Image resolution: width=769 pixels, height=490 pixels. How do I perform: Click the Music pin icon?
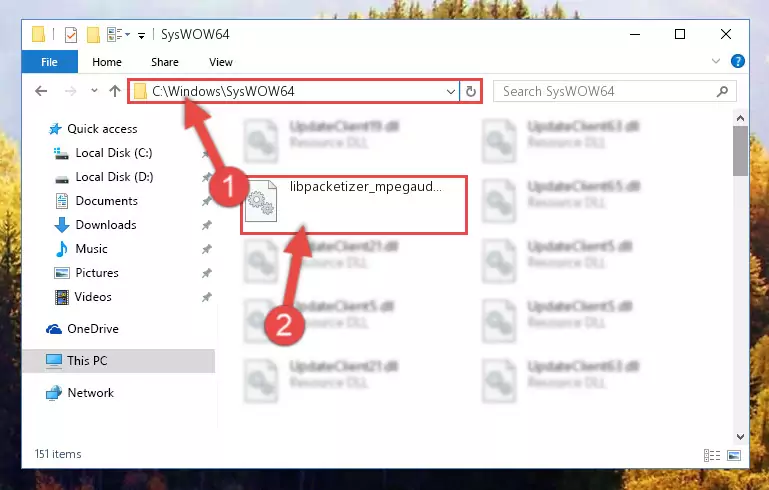pyautogui.click(x=206, y=249)
